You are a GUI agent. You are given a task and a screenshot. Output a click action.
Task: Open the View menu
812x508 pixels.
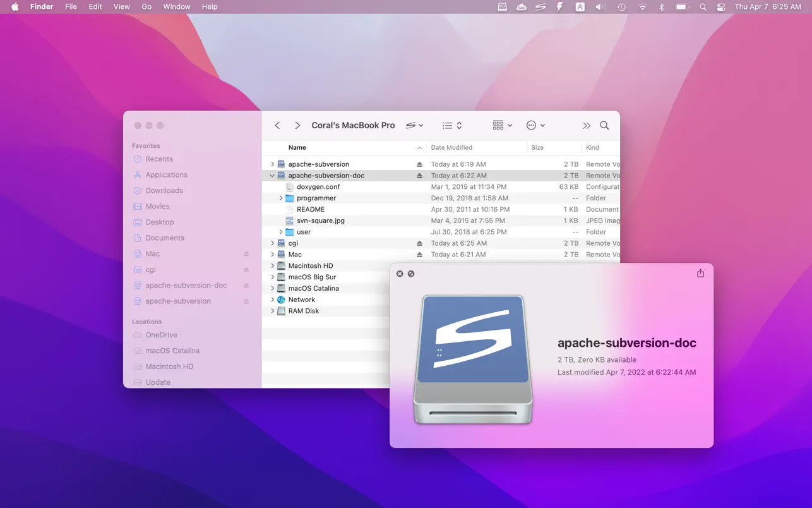point(121,7)
